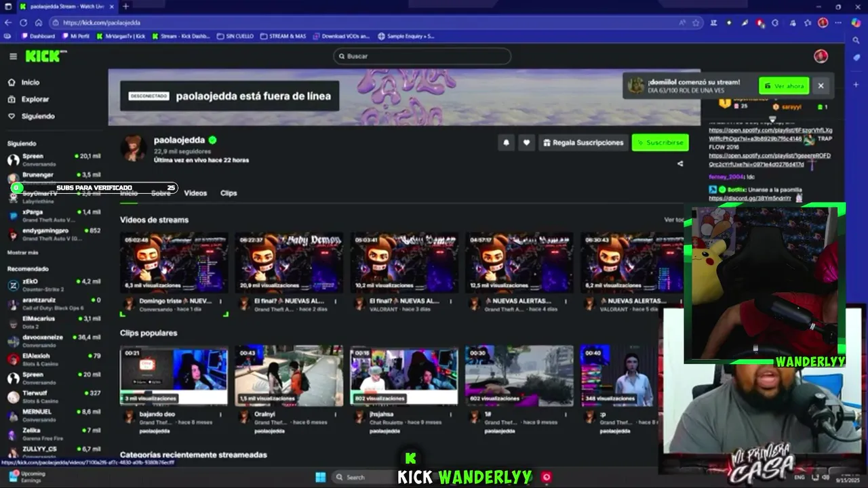Viewport: 868px width, 488px height.
Task: Open the Mi Perfil bookmark
Action: [76, 36]
